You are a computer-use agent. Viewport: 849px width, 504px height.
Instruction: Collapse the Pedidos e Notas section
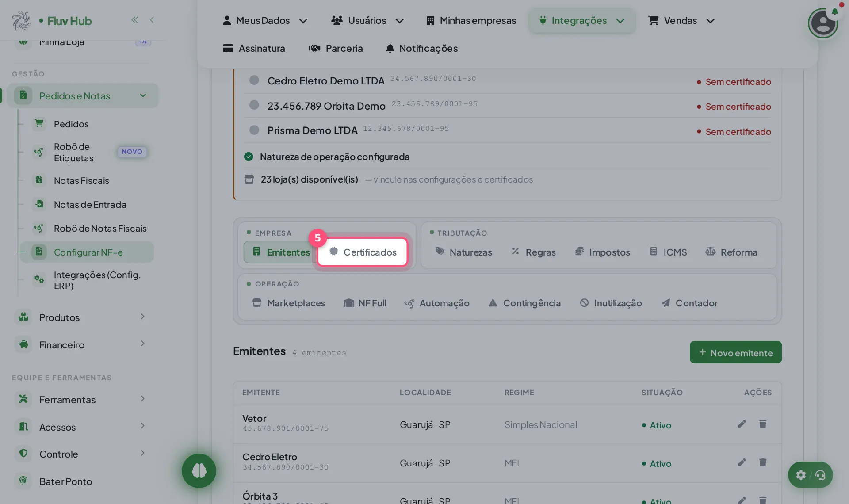143,95
